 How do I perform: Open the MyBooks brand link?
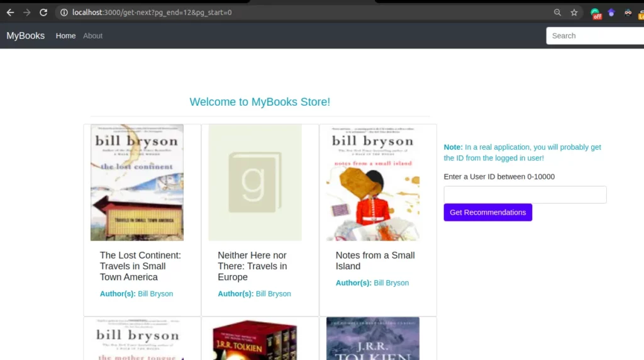tap(25, 36)
